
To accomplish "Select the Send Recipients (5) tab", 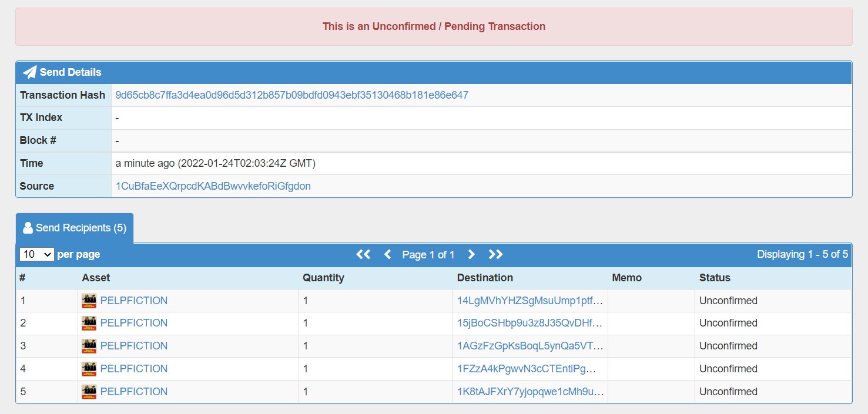I will pyautogui.click(x=75, y=228).
